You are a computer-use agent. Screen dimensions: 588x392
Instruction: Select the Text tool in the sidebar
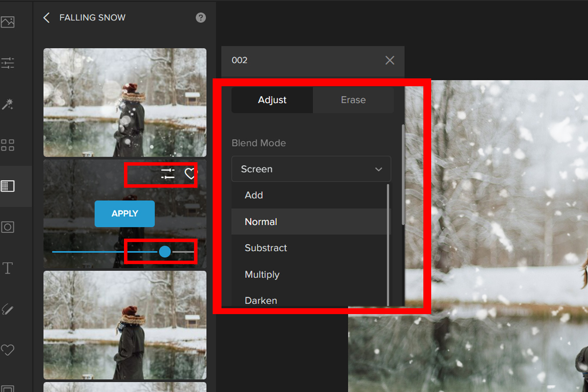pos(8,268)
